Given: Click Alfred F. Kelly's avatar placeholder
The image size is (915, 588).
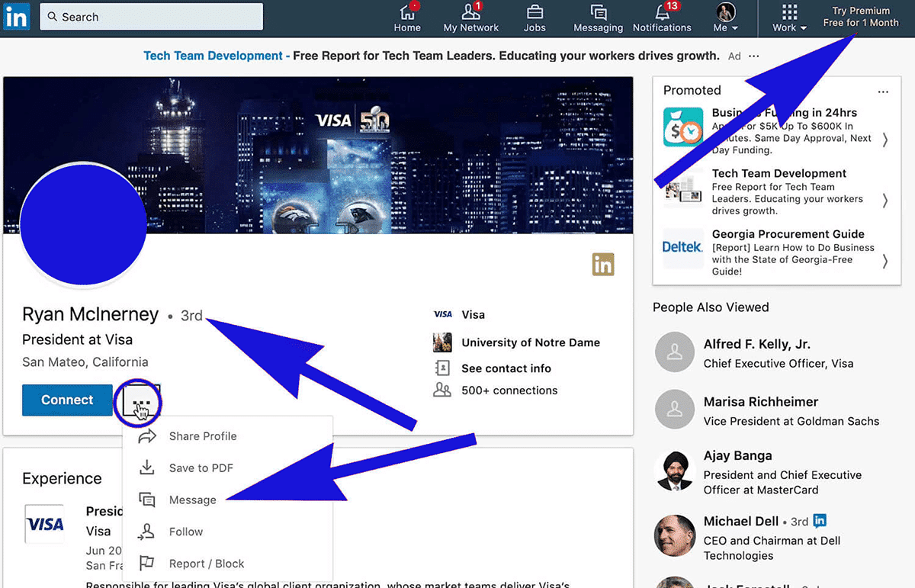Looking at the screenshot, I should [x=674, y=353].
